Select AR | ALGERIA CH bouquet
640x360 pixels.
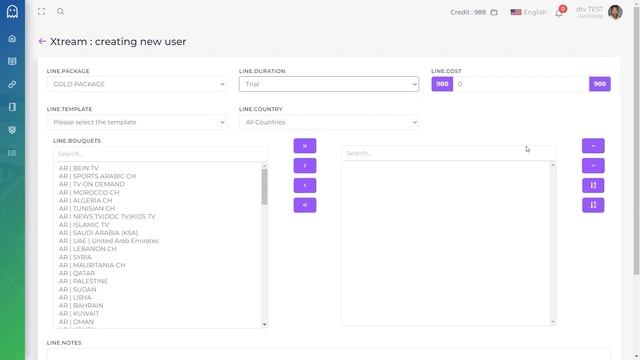(x=85, y=200)
